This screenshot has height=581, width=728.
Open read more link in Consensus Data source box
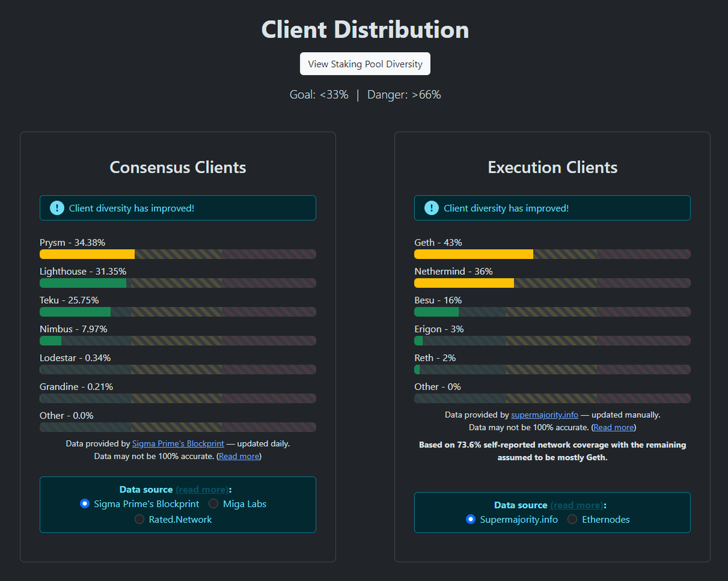[202, 489]
